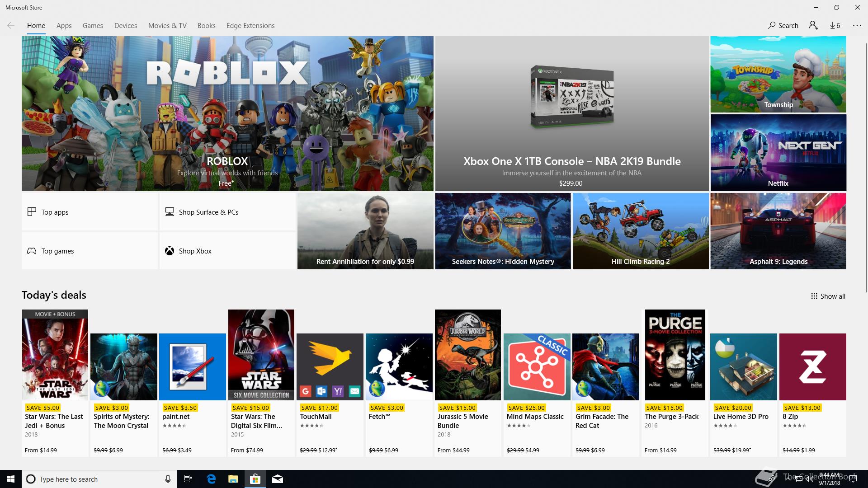Screen dimensions: 868x488
Task: Click the taskbar clock showing 9/1/2018
Action: pyautogui.click(x=830, y=479)
